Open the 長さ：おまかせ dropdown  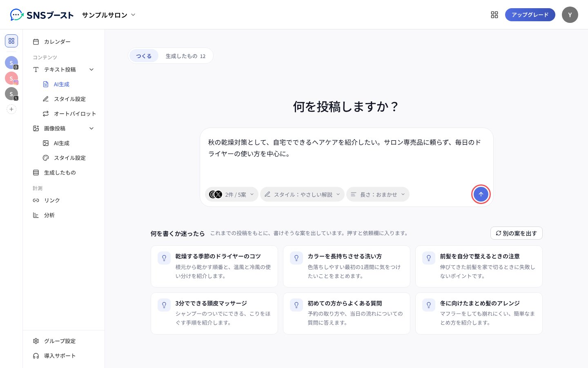coord(378,194)
